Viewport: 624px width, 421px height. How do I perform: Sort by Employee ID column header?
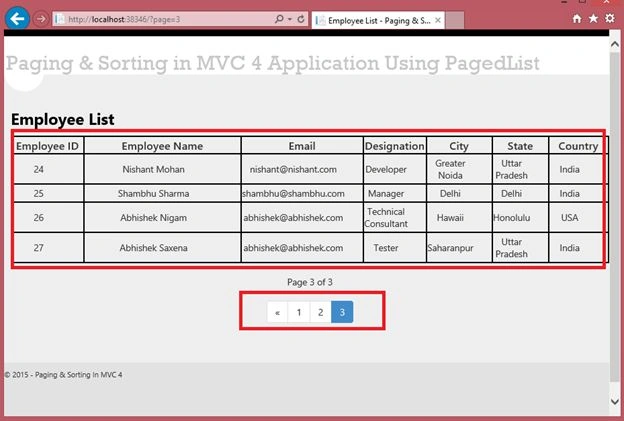tap(47, 146)
